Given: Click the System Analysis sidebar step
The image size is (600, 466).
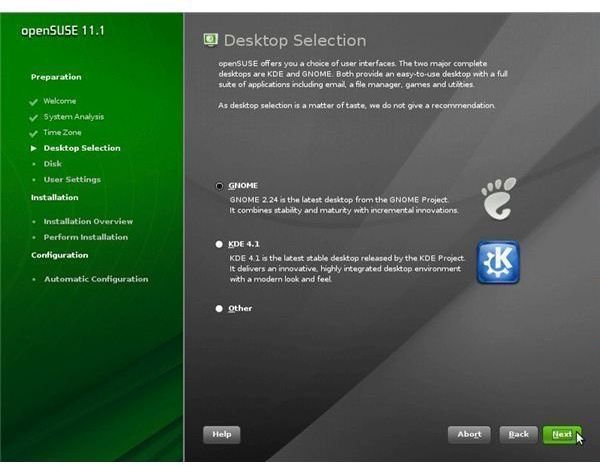Looking at the screenshot, I should tap(73, 117).
